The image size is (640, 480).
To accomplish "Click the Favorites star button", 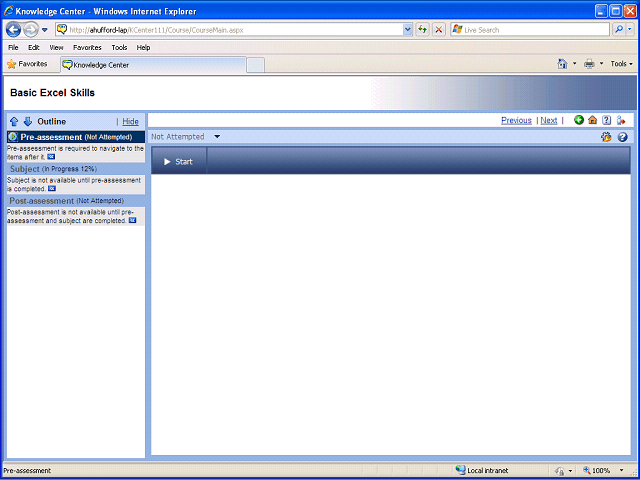I will pos(27,64).
